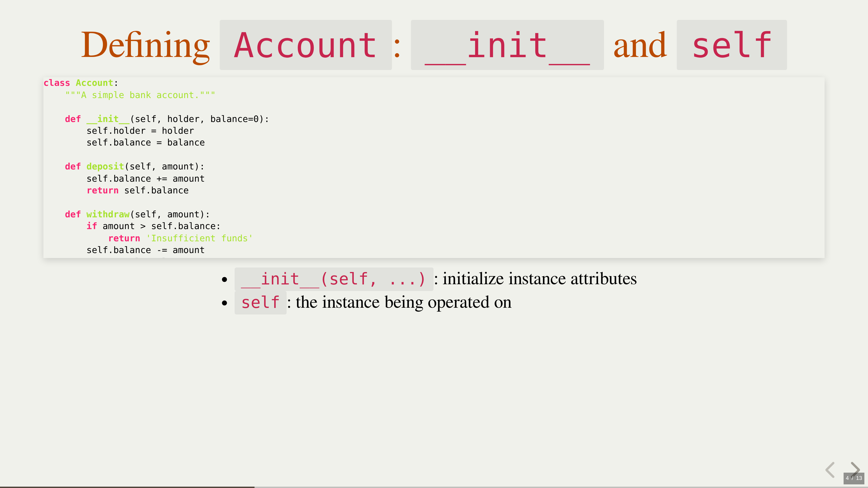Click the word Defining in the title
Image resolution: width=868 pixels, height=488 pixels.
(145, 45)
